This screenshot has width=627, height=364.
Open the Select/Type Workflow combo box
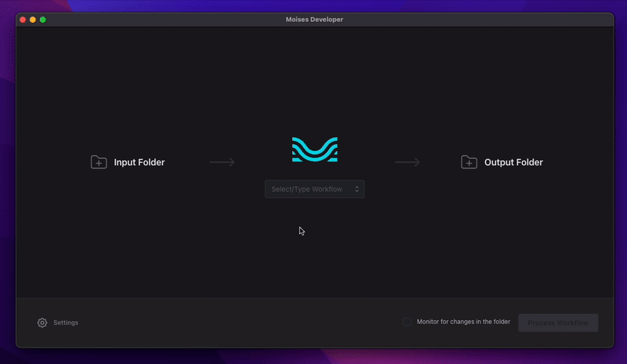click(x=315, y=189)
